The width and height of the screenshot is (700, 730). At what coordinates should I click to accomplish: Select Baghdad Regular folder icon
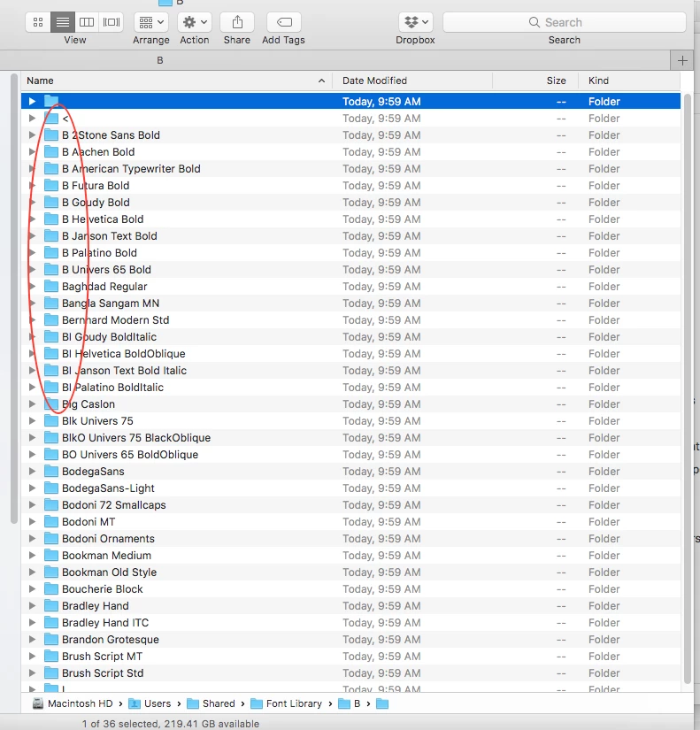[51, 287]
